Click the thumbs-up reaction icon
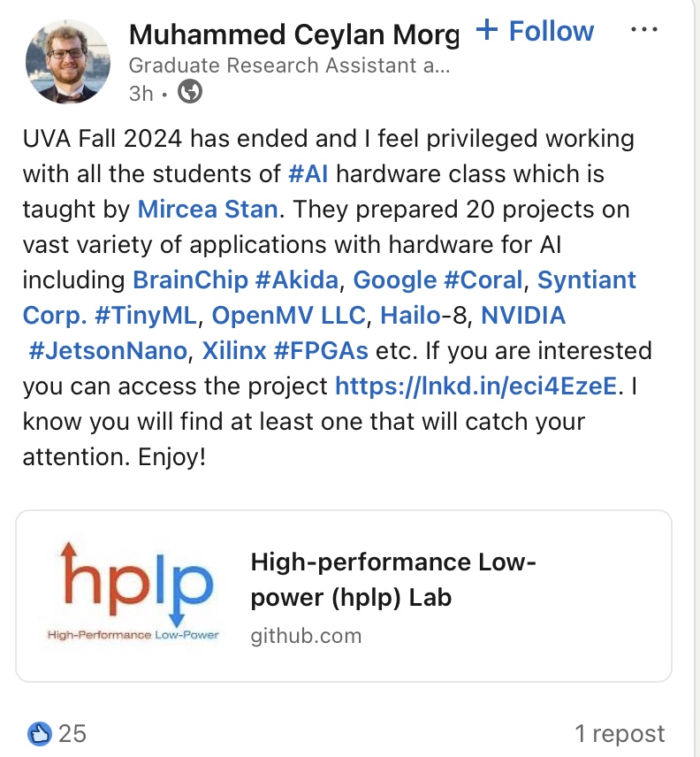Screen dimensions: 700x757 click(x=40, y=734)
